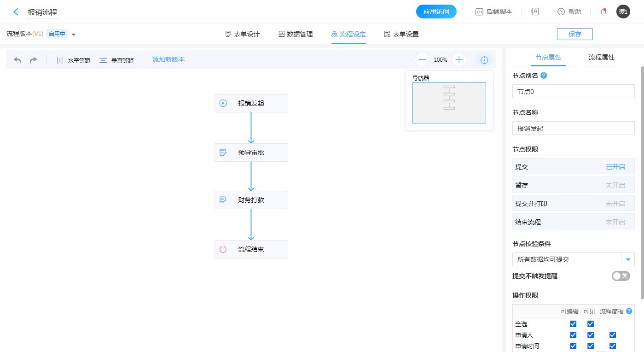Redo the last flow edit
This screenshot has width=644, height=352.
click(33, 60)
